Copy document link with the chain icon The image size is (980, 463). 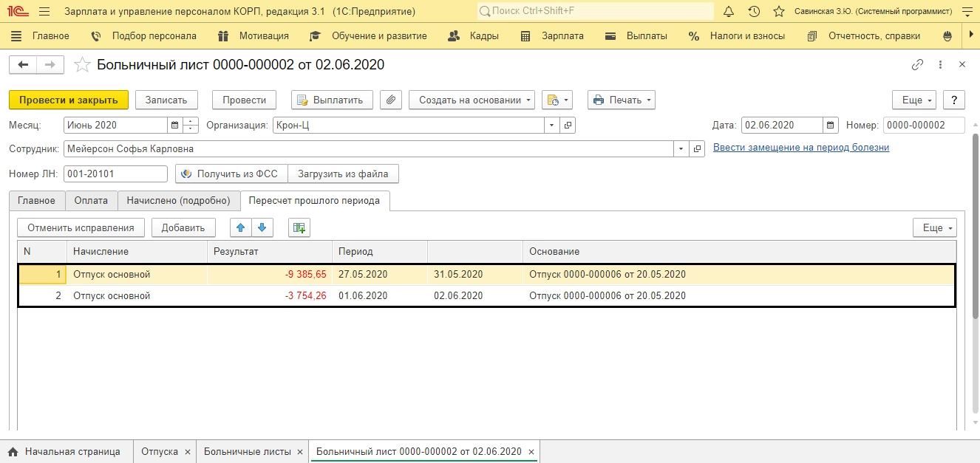(917, 65)
